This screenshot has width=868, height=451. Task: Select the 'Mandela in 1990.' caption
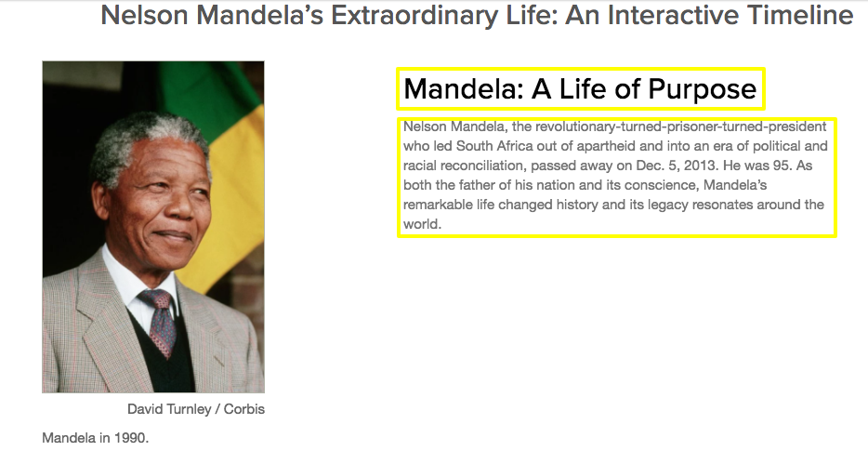(95, 438)
